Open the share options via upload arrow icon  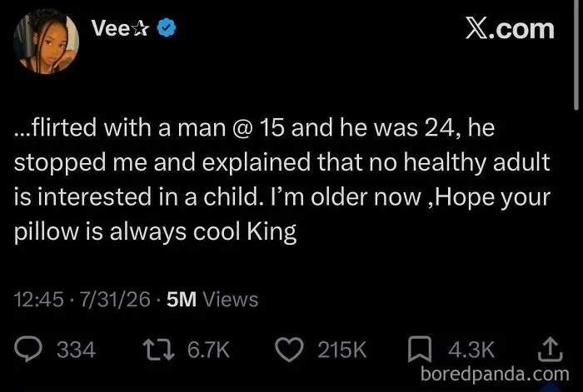click(x=550, y=350)
